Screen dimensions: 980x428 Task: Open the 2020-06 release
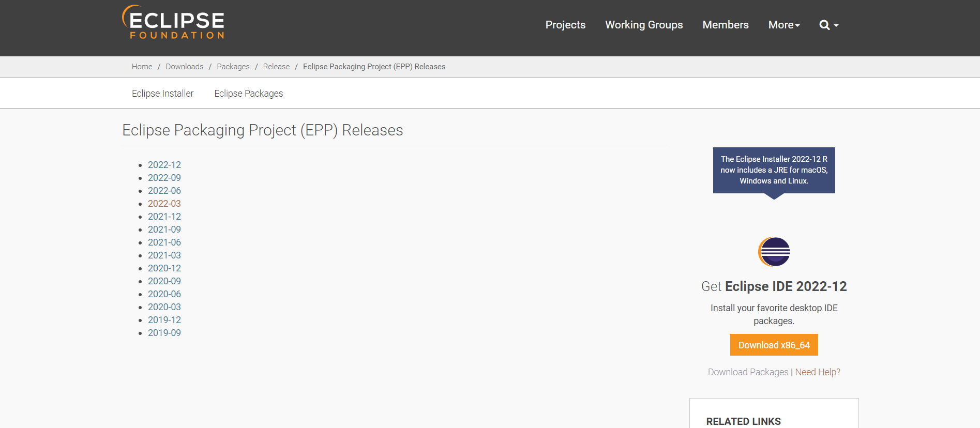point(164,294)
